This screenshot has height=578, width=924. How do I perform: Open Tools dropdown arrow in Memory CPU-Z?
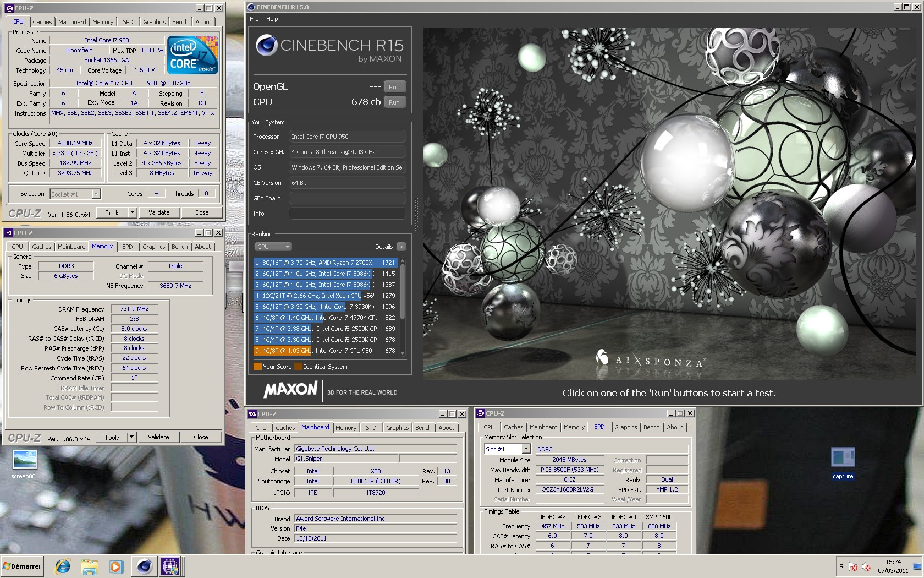(131, 437)
